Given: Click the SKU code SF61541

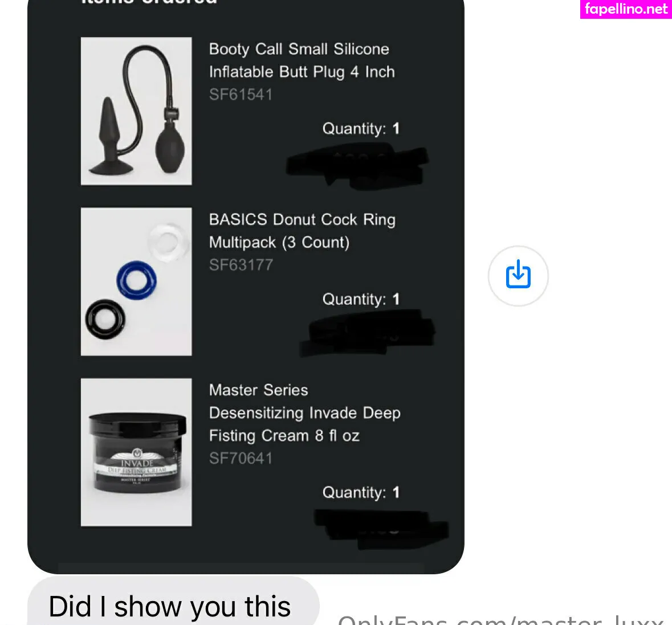Looking at the screenshot, I should point(241,95).
